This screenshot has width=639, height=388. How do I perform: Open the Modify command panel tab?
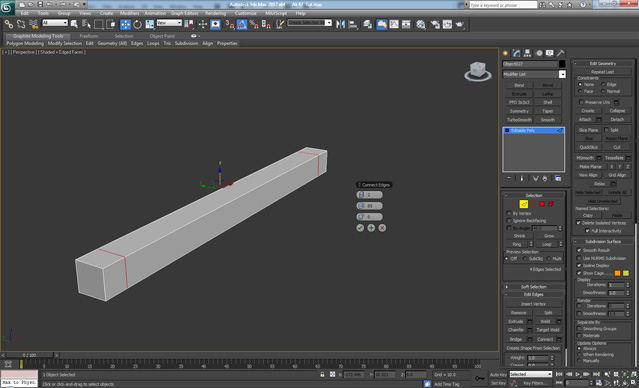[x=517, y=53]
